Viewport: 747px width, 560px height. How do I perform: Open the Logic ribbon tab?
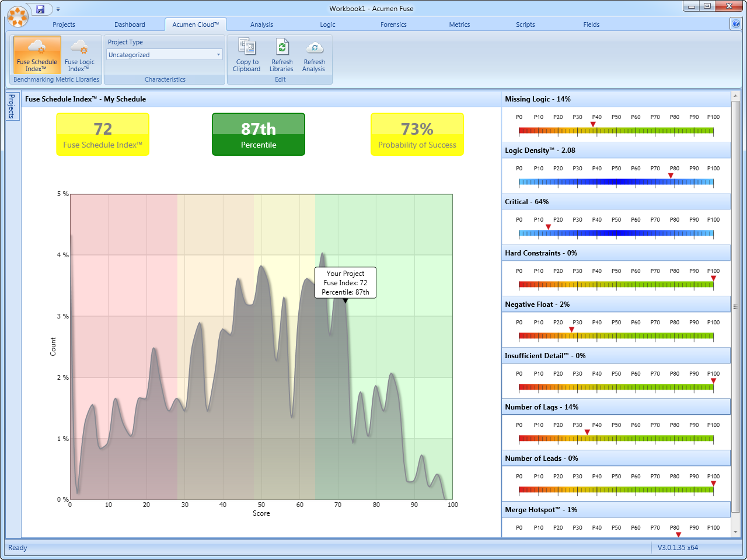click(x=327, y=24)
